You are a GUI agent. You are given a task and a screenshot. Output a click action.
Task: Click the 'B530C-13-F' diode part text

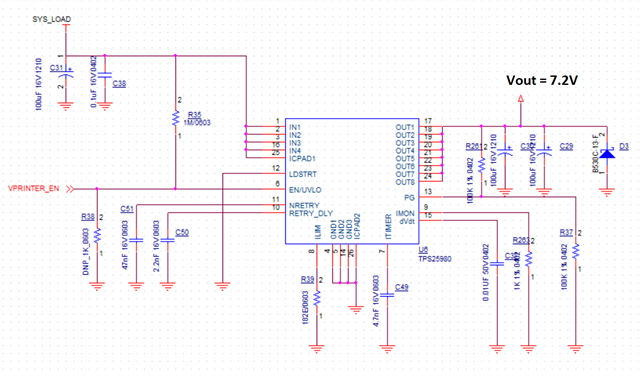[x=596, y=154]
